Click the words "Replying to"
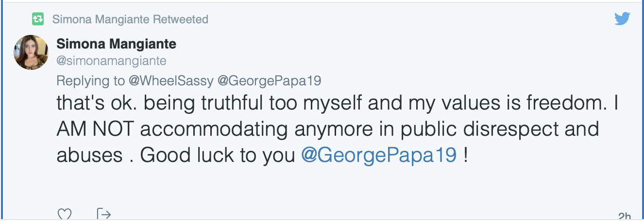Image resolution: width=644 pixels, height=222 pixels. point(91,80)
